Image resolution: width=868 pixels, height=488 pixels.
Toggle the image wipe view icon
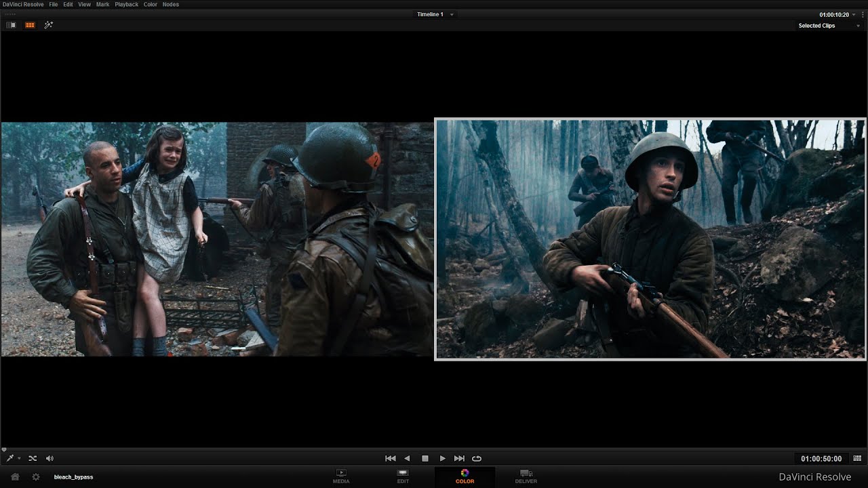[12, 25]
